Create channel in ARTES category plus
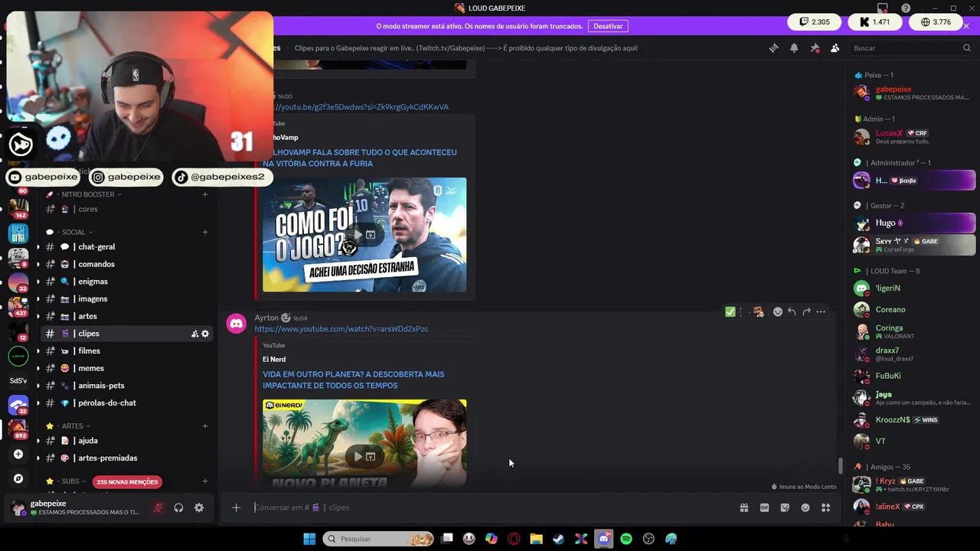Viewport: 980px width, 551px height. [205, 425]
